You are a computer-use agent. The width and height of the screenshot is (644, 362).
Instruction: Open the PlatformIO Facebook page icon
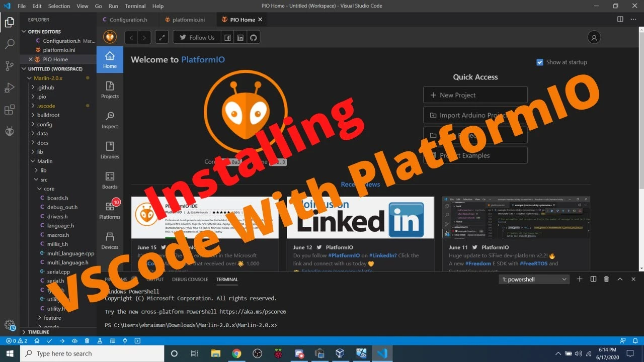(x=228, y=37)
